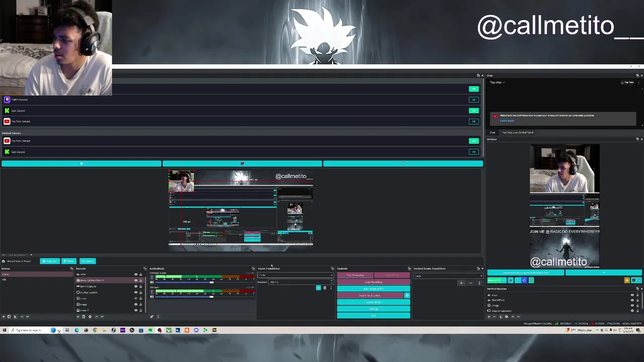Set Desktop Audio volume slider handle
This screenshot has height=362, width=644.
(x=212, y=282)
